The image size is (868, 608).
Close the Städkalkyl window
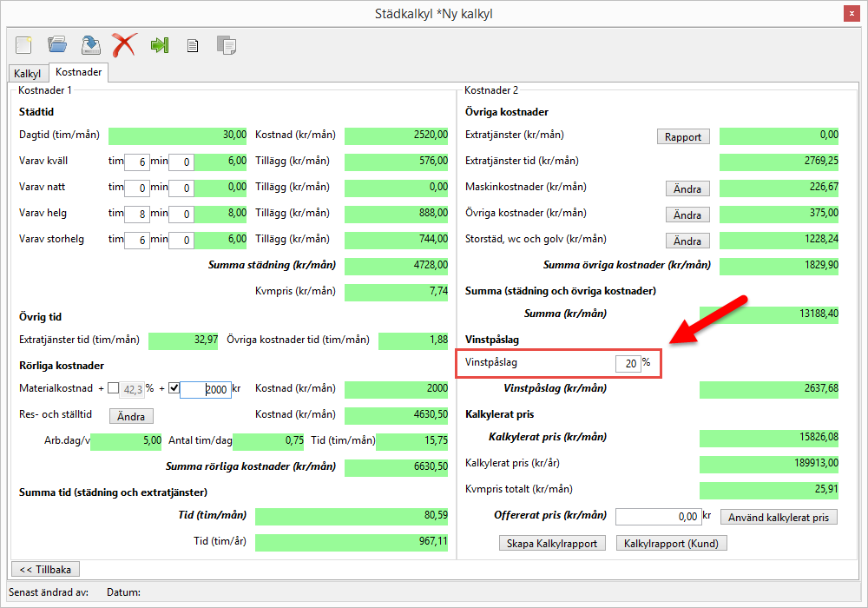tap(851, 14)
